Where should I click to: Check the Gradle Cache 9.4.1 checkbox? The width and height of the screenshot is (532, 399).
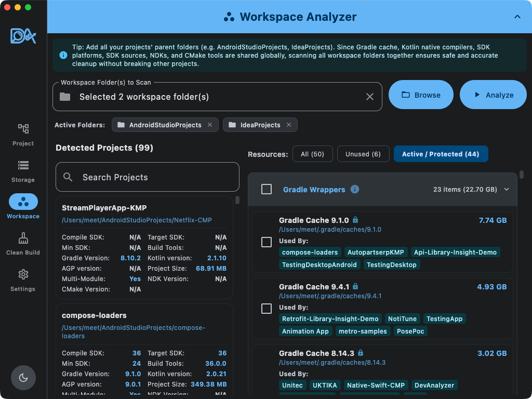267,309
